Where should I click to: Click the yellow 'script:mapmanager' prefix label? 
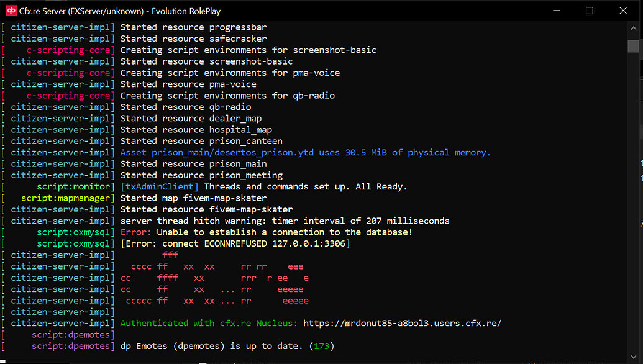66,198
